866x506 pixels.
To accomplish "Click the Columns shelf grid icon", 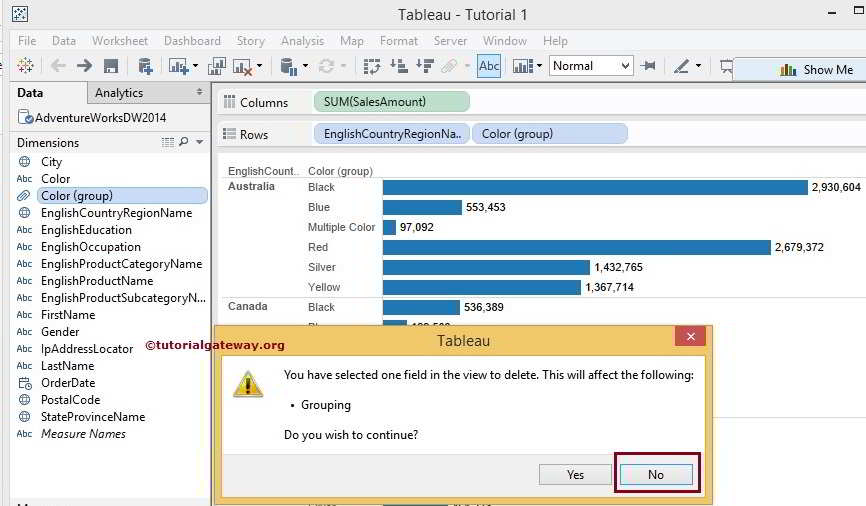I will point(229,102).
